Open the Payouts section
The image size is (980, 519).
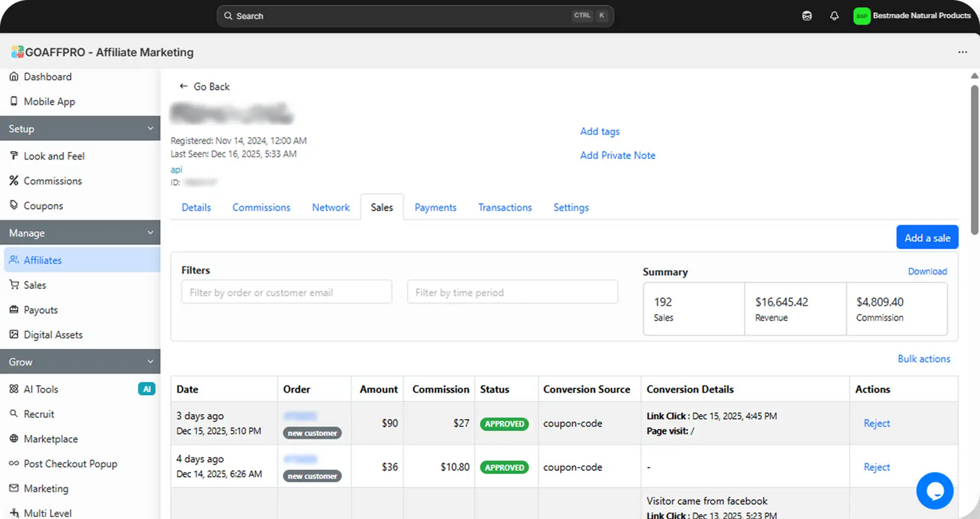pos(42,309)
